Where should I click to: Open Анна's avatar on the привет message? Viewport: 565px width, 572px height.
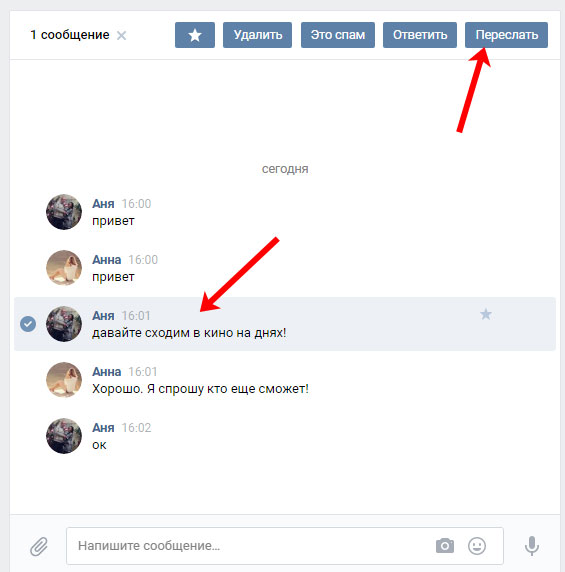[x=64, y=268]
